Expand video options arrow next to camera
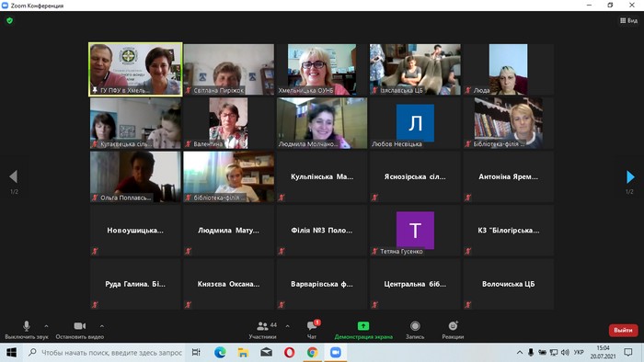This screenshot has height=362, width=644. point(102,326)
